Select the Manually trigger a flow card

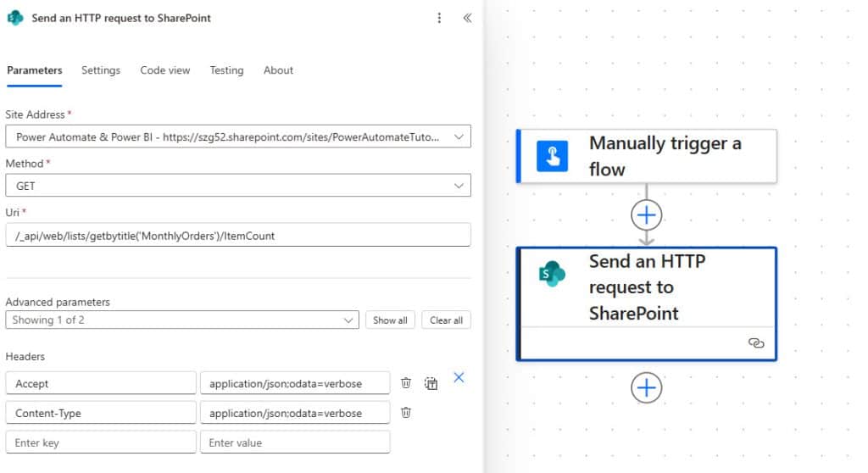tap(646, 156)
